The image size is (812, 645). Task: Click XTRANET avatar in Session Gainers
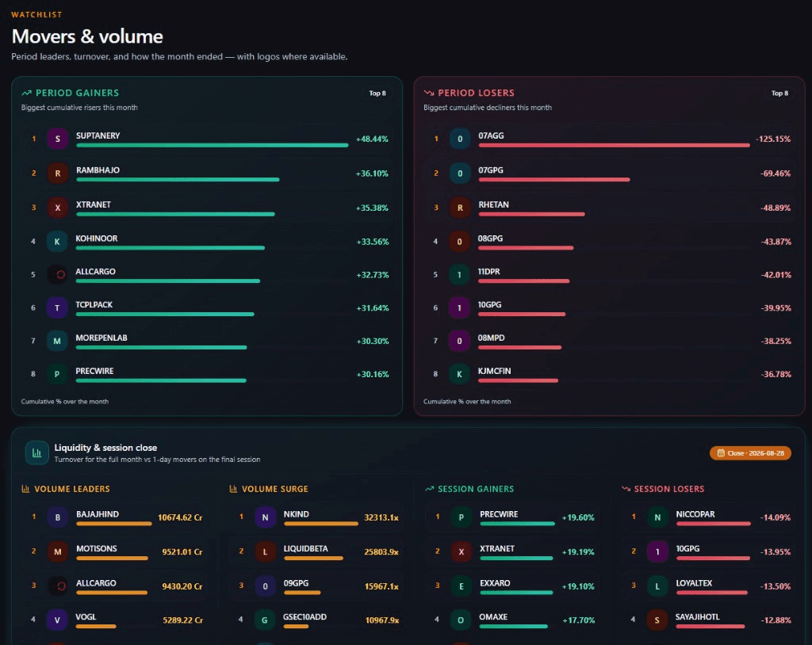[x=462, y=551]
